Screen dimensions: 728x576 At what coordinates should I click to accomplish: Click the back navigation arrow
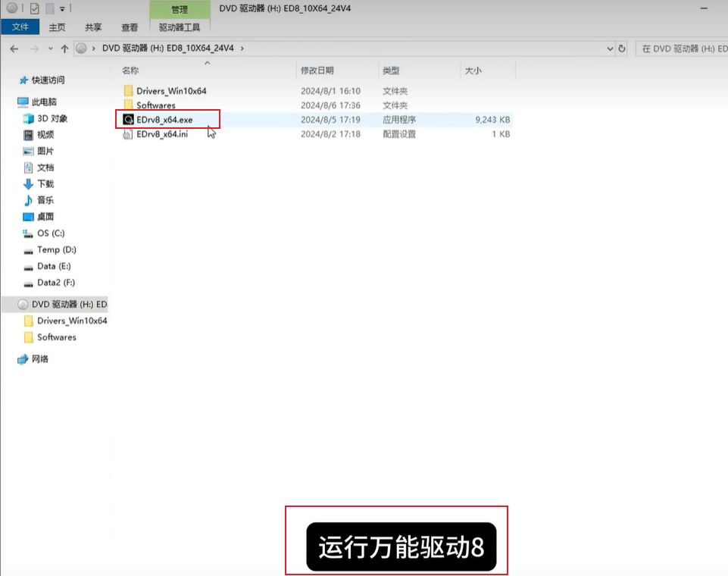[14, 49]
